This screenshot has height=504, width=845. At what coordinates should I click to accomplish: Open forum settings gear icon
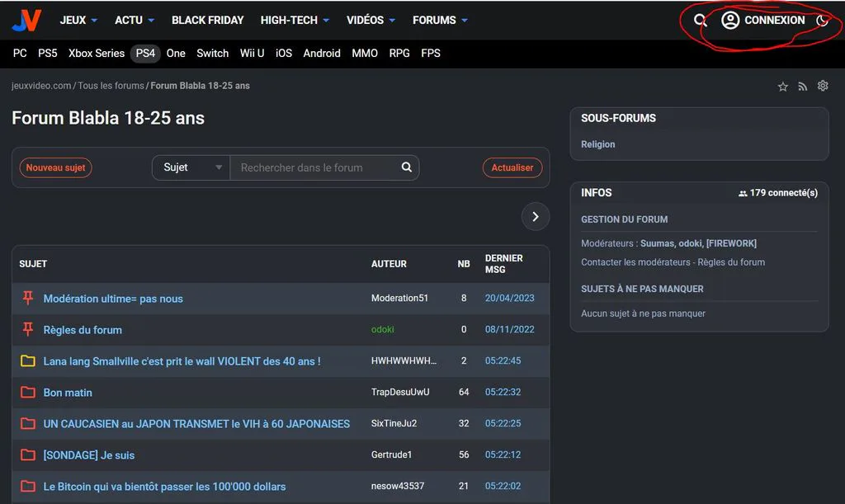[x=823, y=86]
